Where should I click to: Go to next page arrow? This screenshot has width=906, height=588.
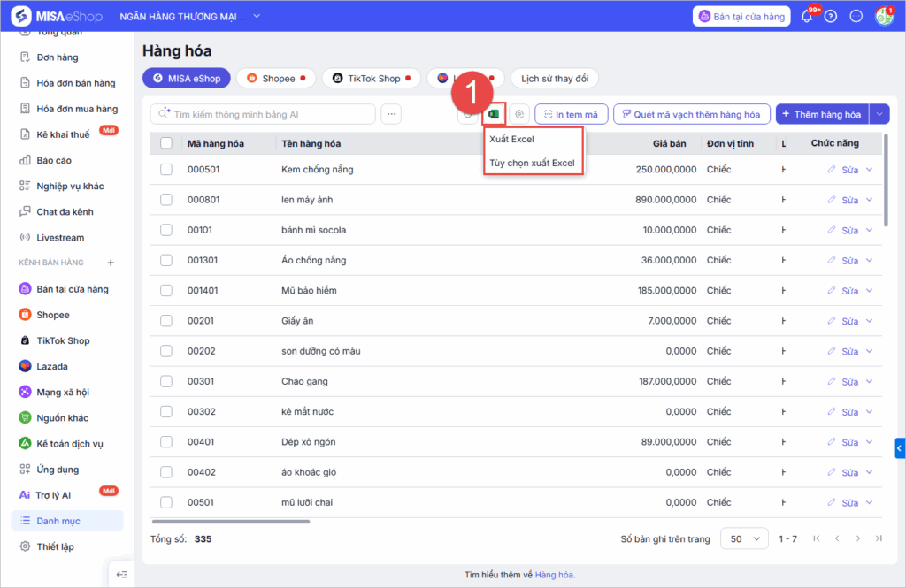[x=858, y=538]
